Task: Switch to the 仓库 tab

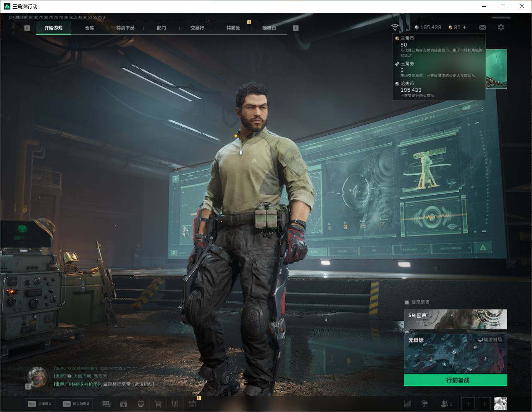Action: 90,28
